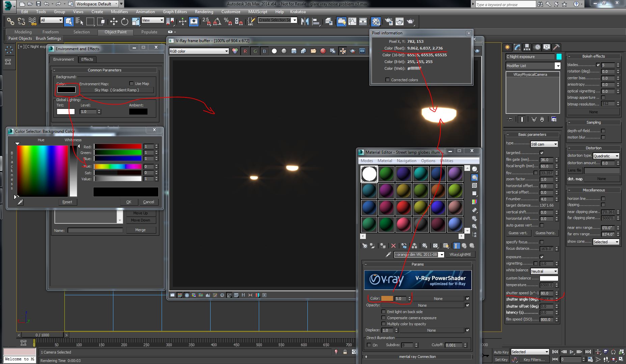Click Red slider in Color Selector
The image size is (626, 364).
pos(118,146)
